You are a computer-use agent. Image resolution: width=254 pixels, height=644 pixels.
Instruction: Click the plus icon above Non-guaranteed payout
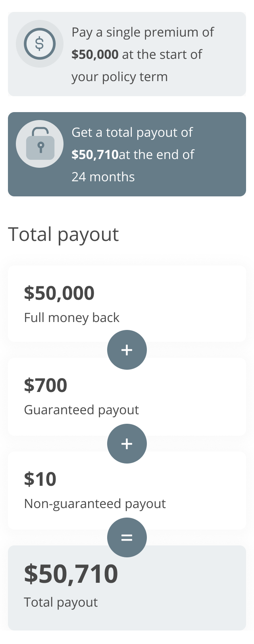[x=127, y=444]
